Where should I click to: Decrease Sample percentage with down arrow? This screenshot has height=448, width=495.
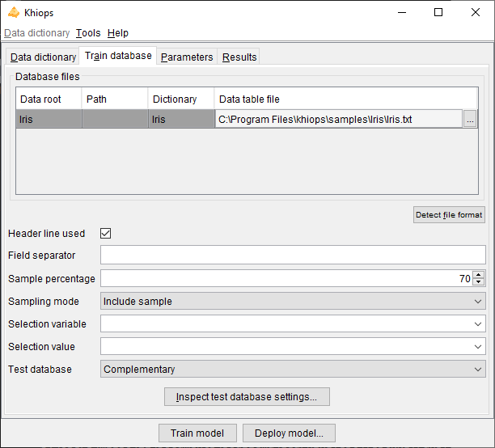[x=479, y=282]
